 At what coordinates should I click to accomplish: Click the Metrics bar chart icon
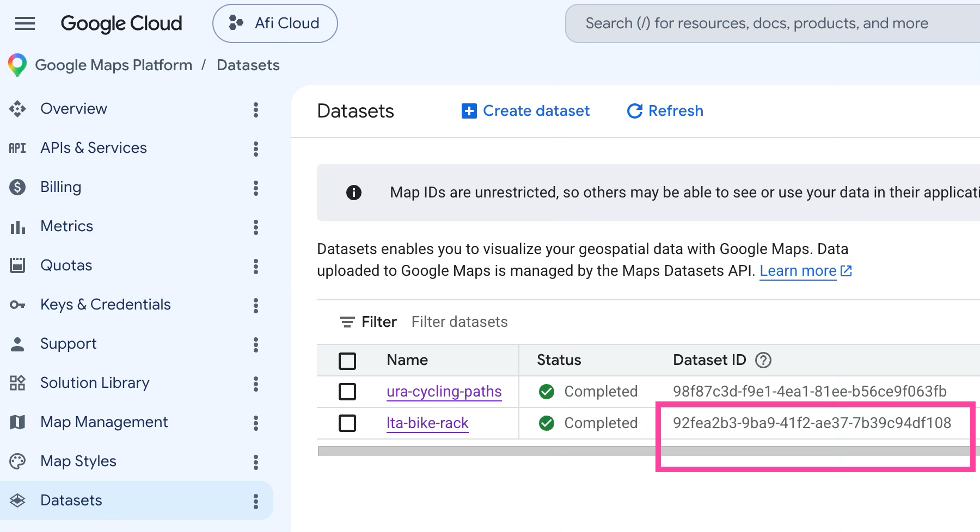17,226
